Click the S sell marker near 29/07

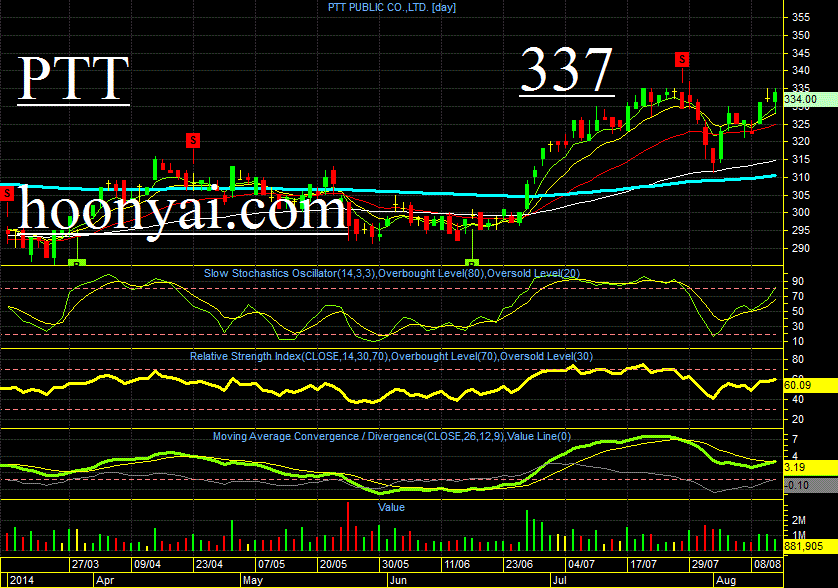[682, 59]
